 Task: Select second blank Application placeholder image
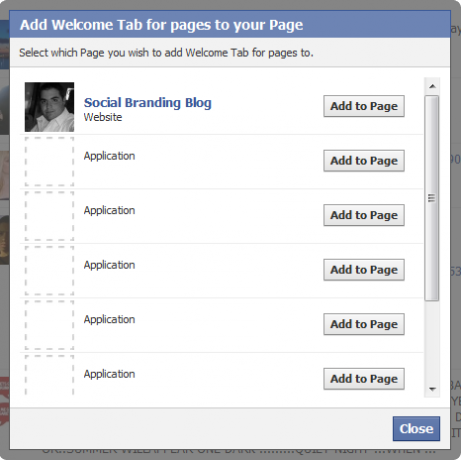tap(49, 216)
